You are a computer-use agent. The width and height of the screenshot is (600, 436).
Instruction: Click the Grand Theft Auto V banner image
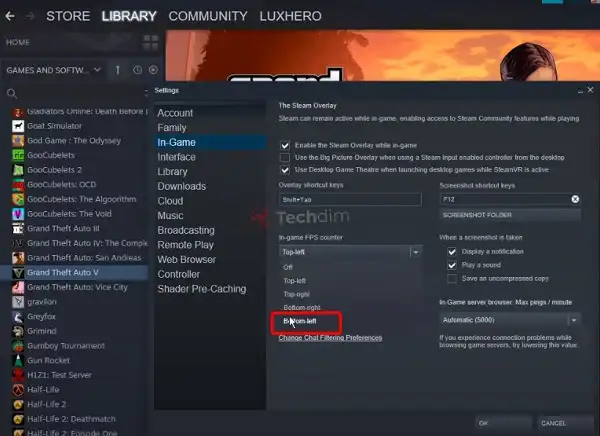(x=383, y=56)
